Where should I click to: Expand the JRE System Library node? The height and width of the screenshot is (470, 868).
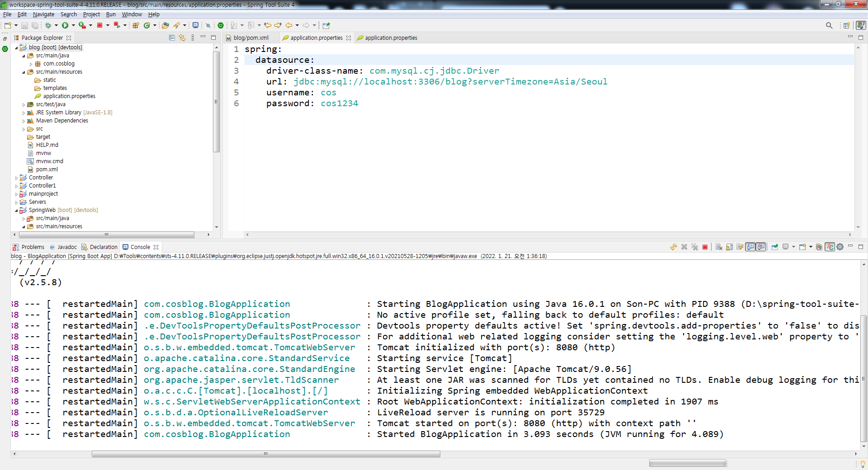coord(24,113)
